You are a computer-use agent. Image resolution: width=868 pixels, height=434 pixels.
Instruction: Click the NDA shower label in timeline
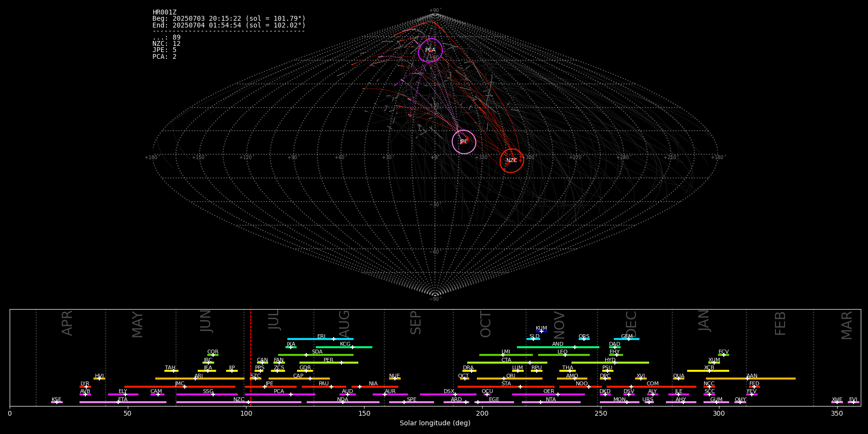[343, 400]
